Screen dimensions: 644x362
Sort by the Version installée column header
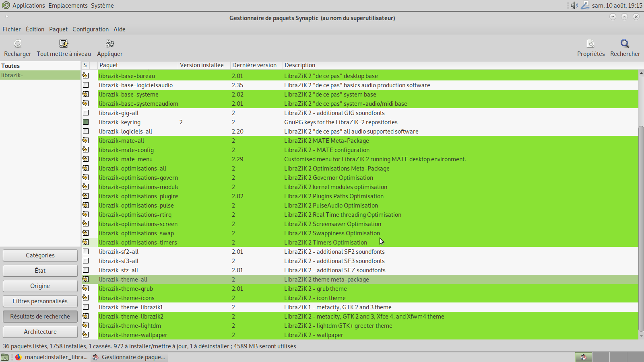coord(204,65)
